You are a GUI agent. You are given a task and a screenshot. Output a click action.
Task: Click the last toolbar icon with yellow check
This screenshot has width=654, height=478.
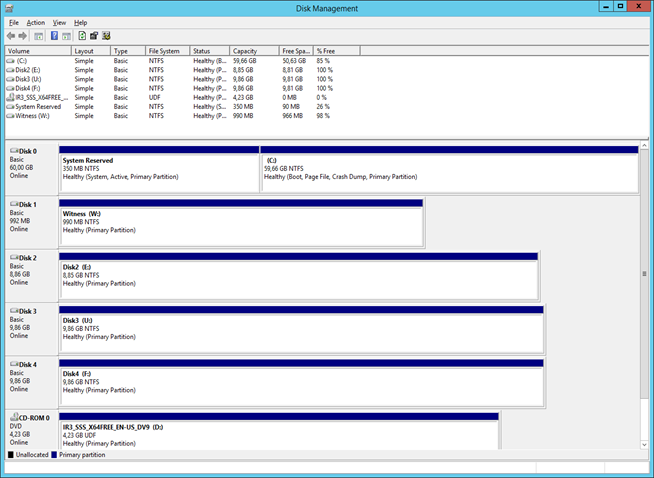106,36
